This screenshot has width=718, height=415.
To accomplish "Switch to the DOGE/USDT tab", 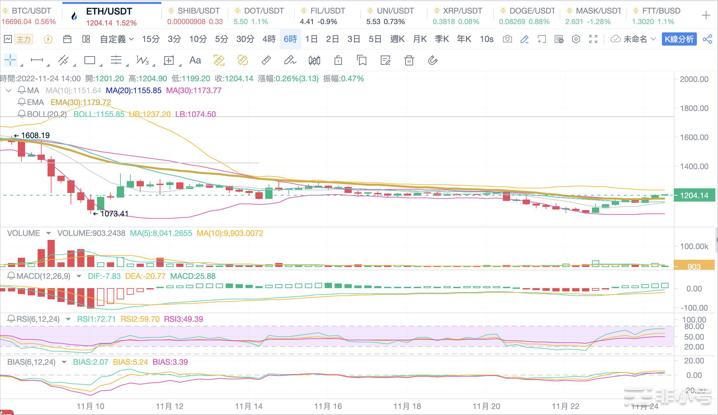I will 527,16.
